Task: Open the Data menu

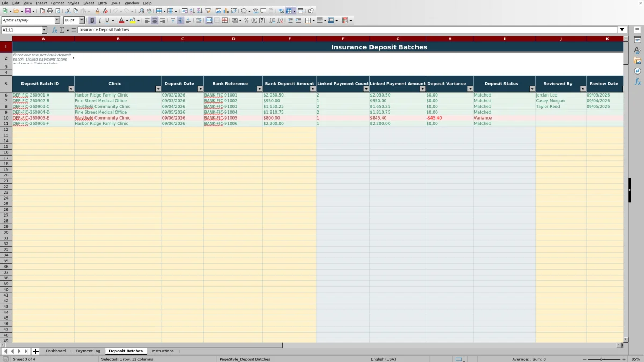Action: pyautogui.click(x=102, y=3)
